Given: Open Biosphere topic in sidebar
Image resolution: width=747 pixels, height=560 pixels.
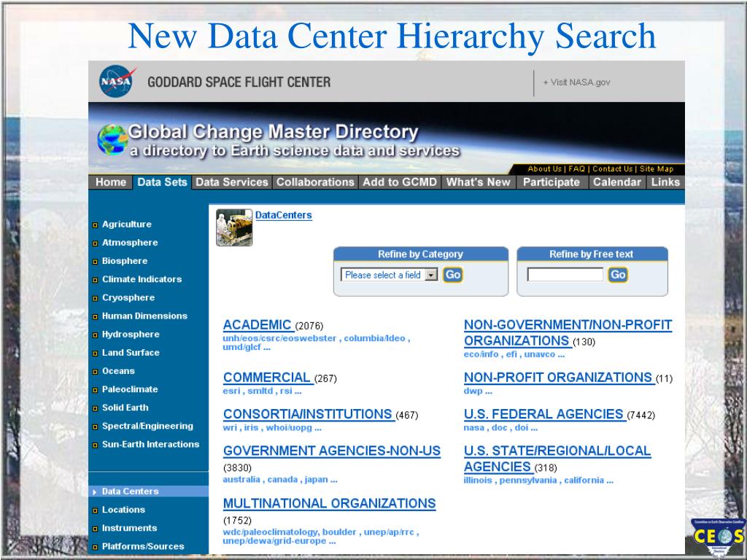Looking at the screenshot, I should 125,261.
